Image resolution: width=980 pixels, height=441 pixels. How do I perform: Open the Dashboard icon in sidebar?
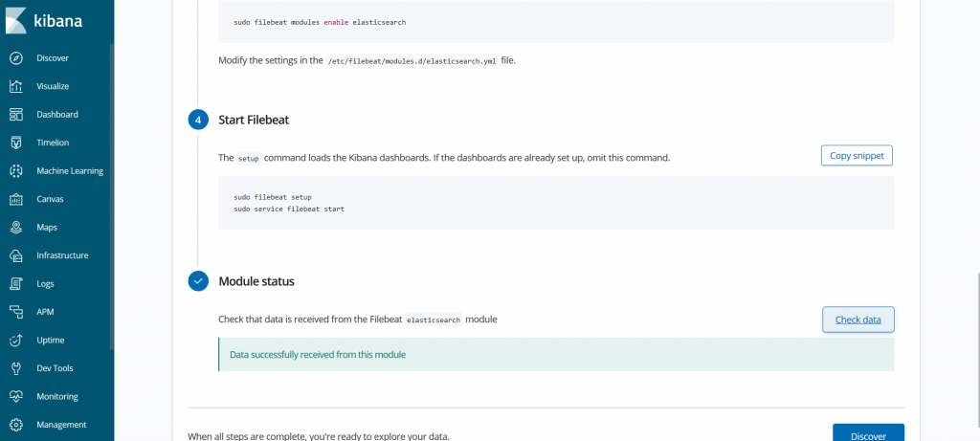tap(16, 114)
